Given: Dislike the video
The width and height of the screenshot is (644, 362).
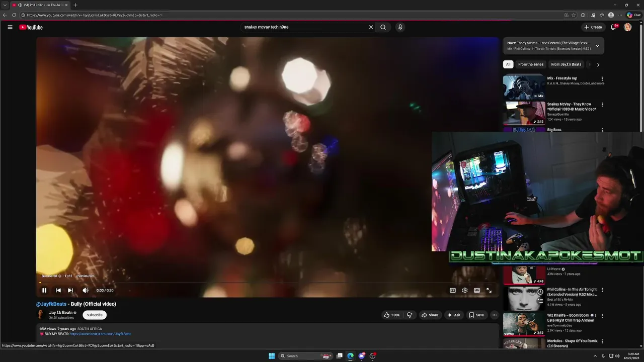Looking at the screenshot, I should [x=410, y=315].
